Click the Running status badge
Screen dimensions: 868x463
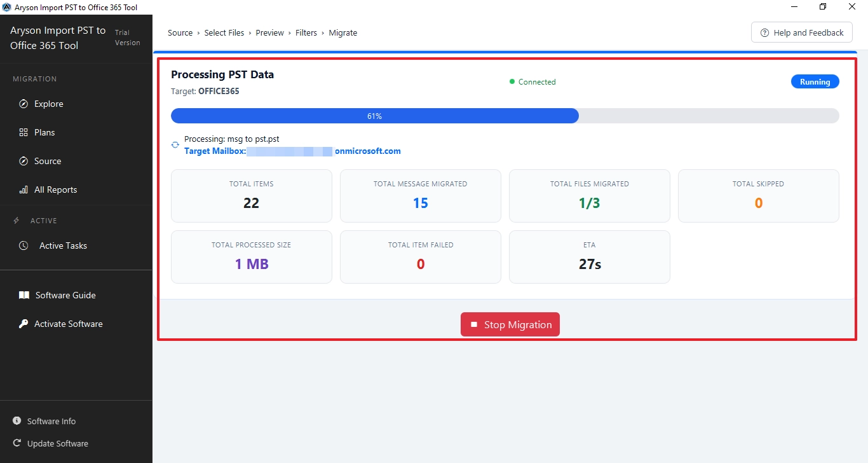click(x=815, y=81)
